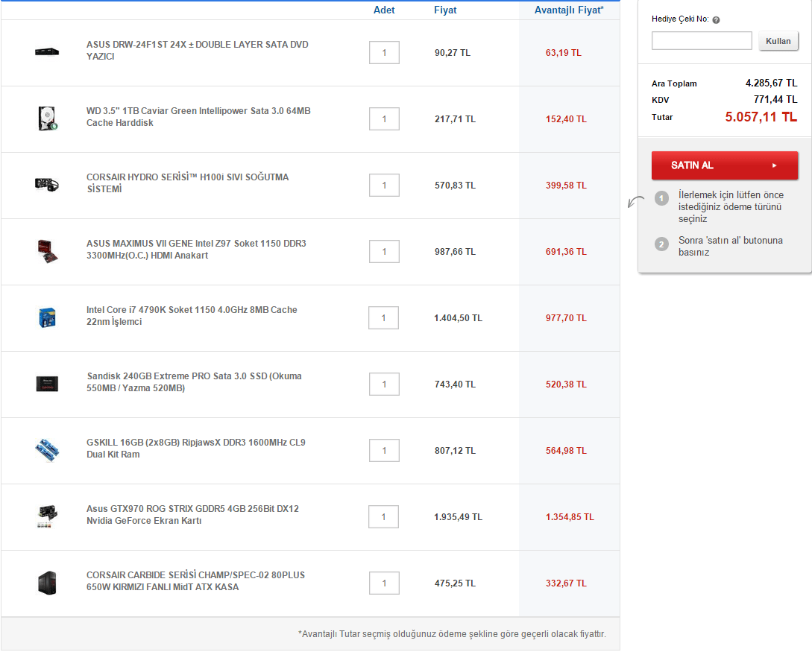Open CORSAIR CARBIDE SPEC-02 KASA link
Image resolution: width=812 pixels, height=652 pixels.
pyautogui.click(x=196, y=580)
